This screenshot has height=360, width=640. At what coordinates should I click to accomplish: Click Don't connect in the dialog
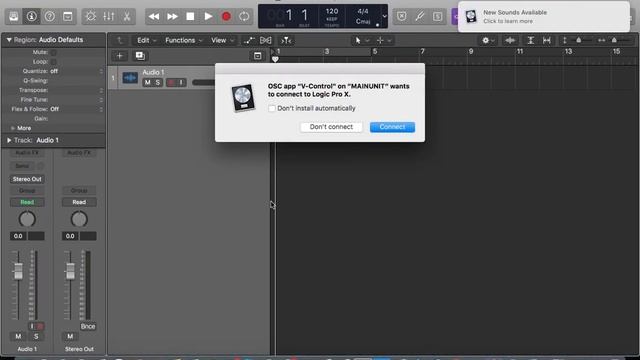(x=331, y=127)
